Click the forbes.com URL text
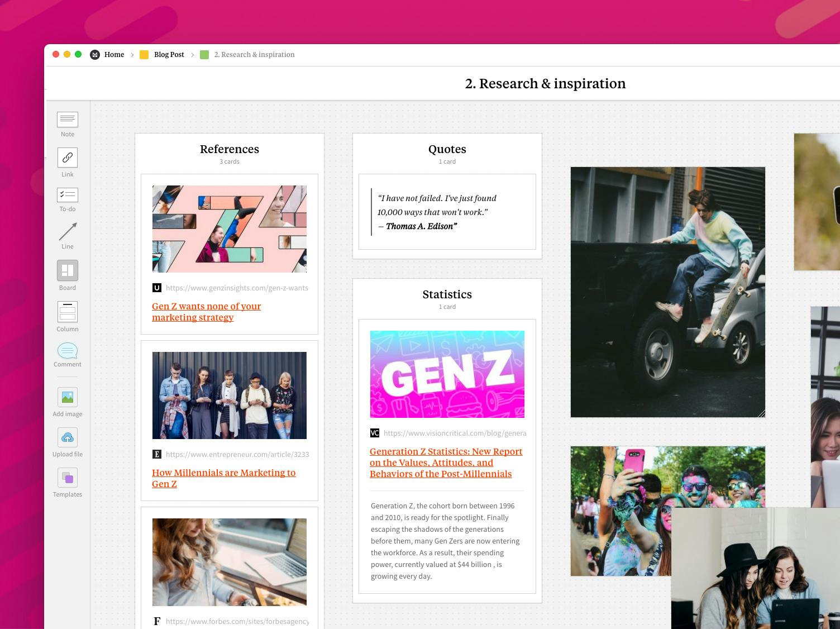Viewport: 840px width, 629px height. click(237, 621)
